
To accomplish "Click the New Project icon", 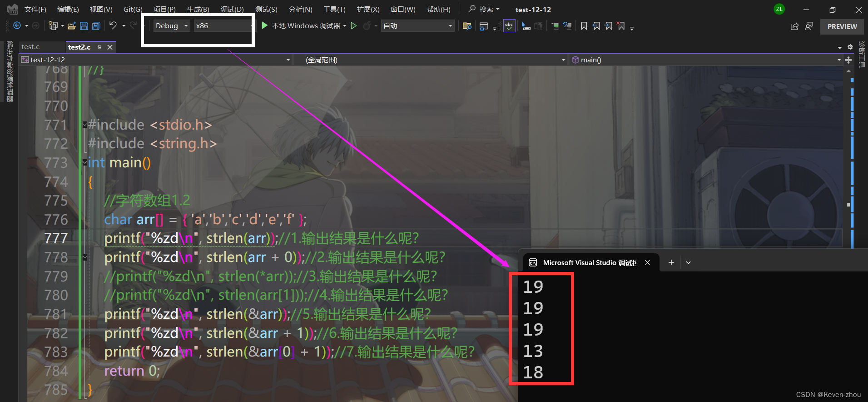I will click(53, 26).
